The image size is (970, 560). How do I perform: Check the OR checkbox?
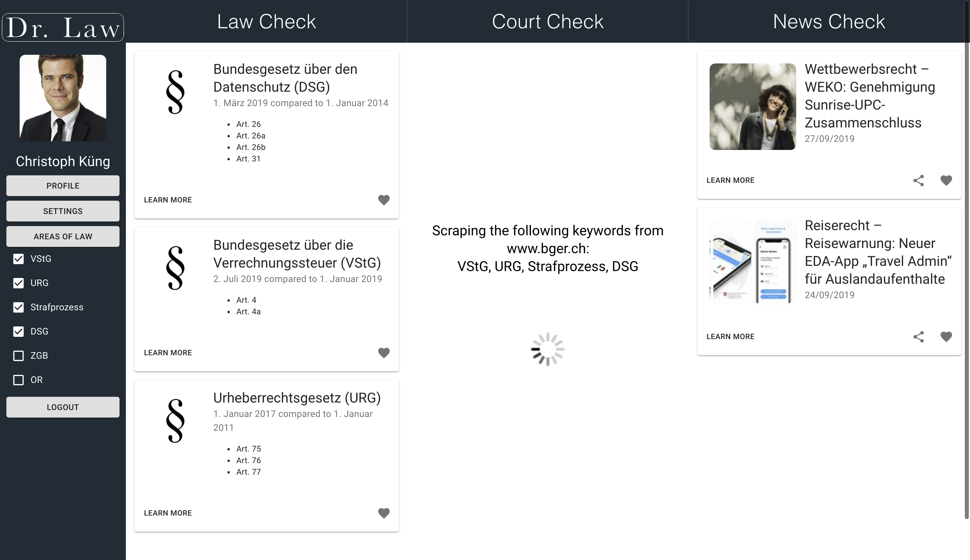tap(18, 380)
